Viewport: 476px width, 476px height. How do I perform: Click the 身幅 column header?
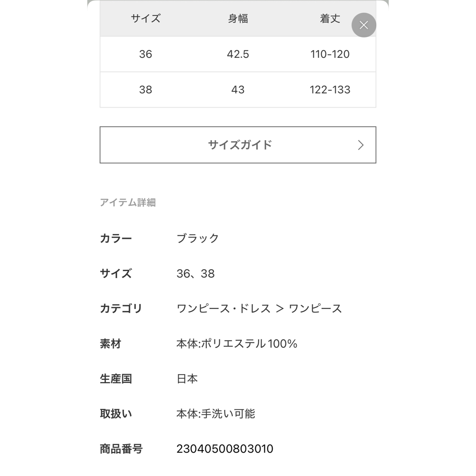pyautogui.click(x=238, y=19)
